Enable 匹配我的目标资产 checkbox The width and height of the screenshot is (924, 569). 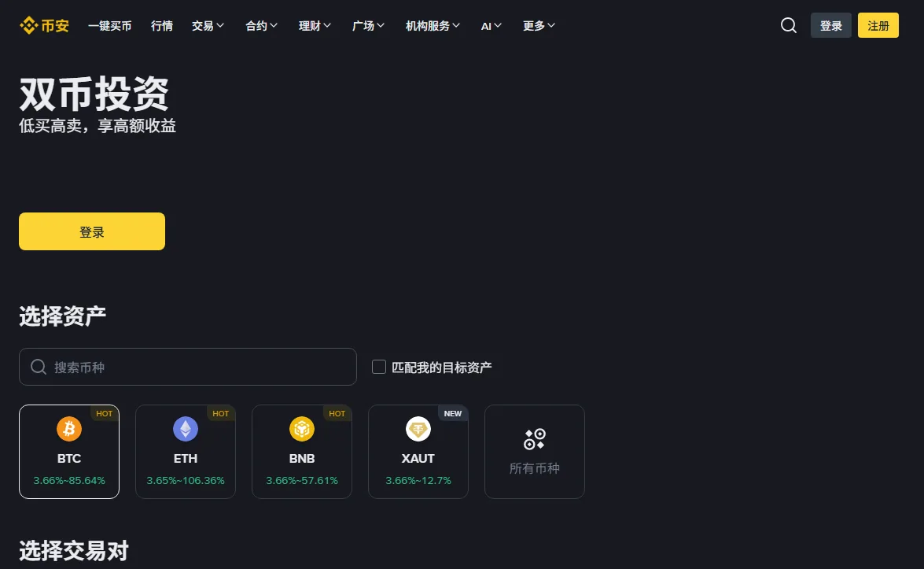point(379,367)
